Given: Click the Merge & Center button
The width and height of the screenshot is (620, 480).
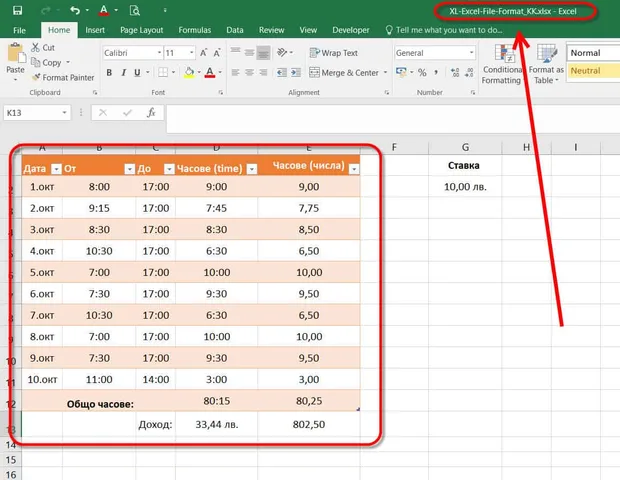Looking at the screenshot, I should coord(344,73).
